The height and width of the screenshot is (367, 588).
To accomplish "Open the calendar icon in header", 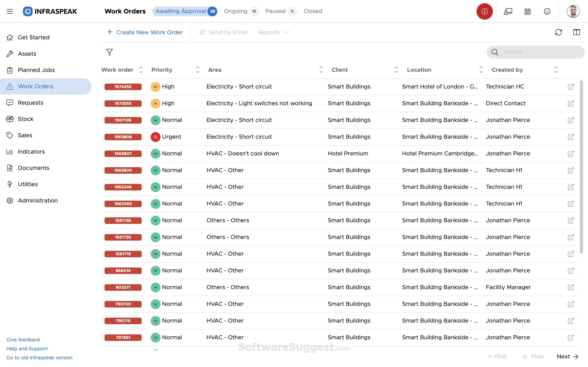I will tap(527, 11).
